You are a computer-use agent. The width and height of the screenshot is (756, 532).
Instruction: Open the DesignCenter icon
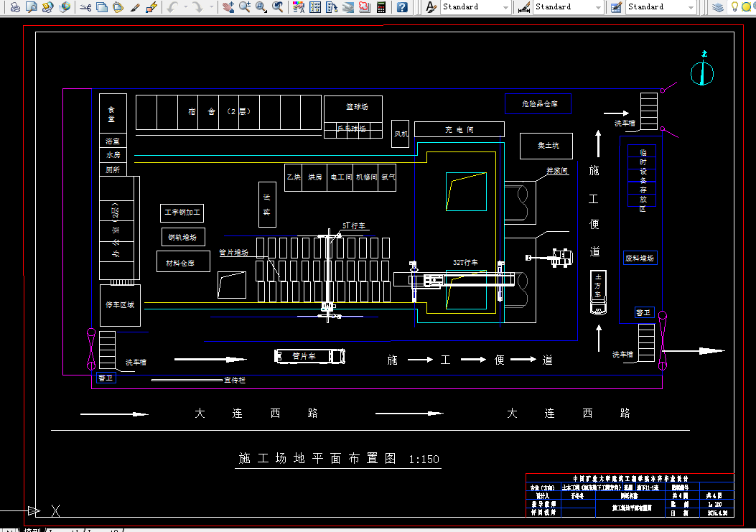coord(315,6)
